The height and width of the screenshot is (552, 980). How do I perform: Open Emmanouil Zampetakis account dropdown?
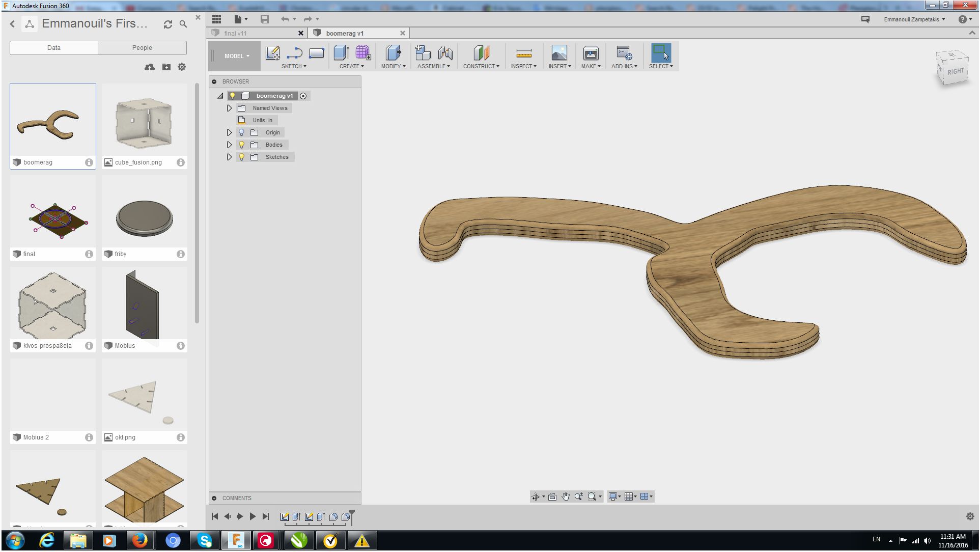(x=915, y=19)
